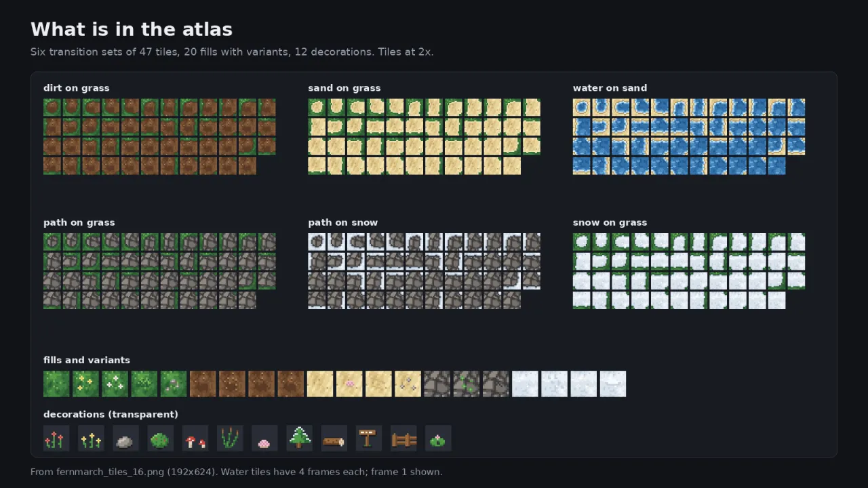Screen dimensions: 868x488
Task: Choose the lily pad with pink flower
Action: 438,439
